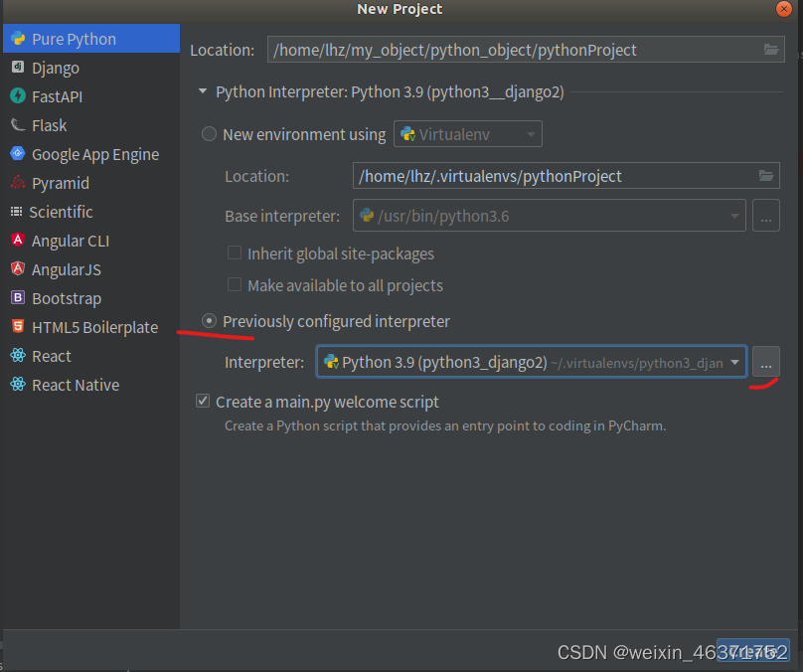This screenshot has height=672, width=803.
Task: Collapse the Python Interpreter section
Action: 202,91
